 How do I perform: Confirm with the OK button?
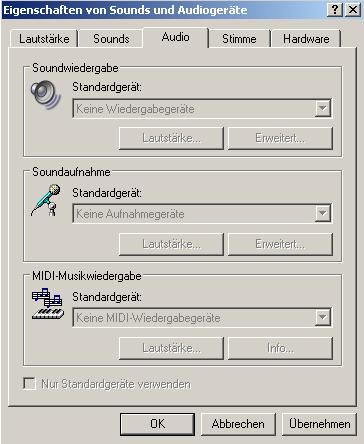pos(157,424)
